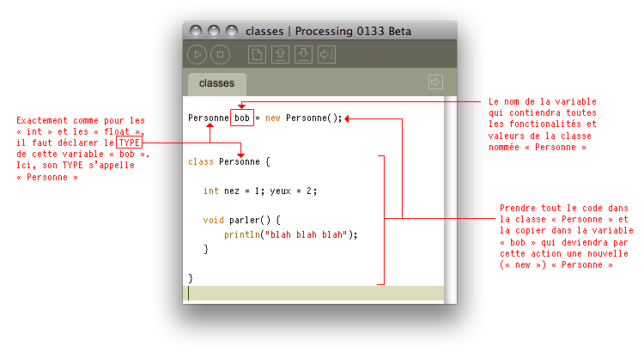644x352 pixels.
Task: Click on 'class Personne {' line
Action: coord(228,161)
